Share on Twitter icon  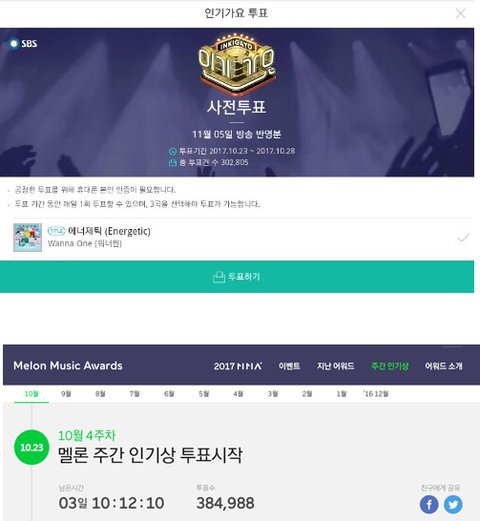(453, 504)
